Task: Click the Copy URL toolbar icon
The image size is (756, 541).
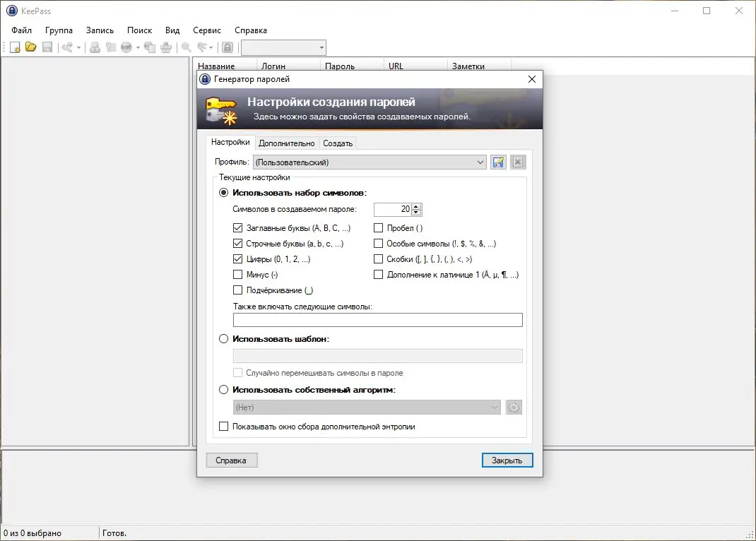Action: pyautogui.click(x=150, y=47)
